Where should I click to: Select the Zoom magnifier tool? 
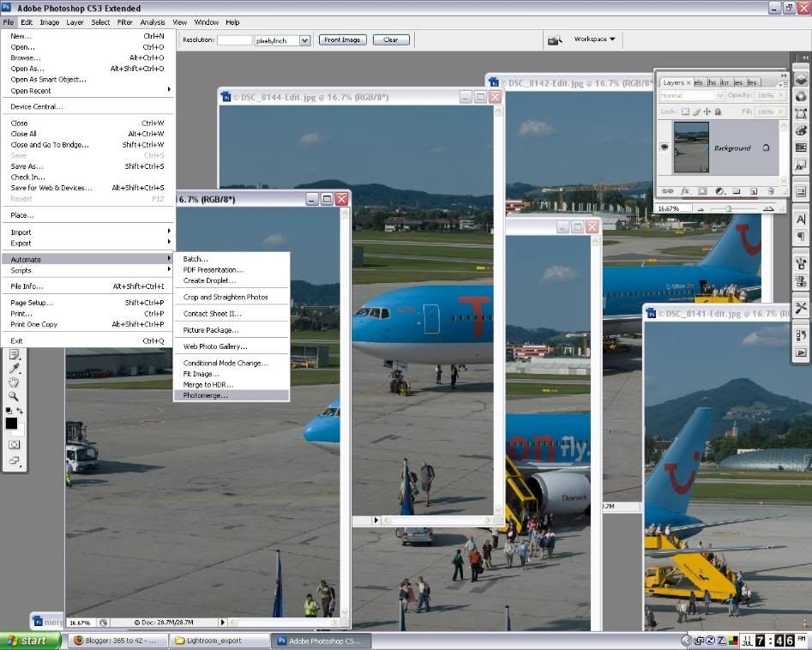coord(14,396)
